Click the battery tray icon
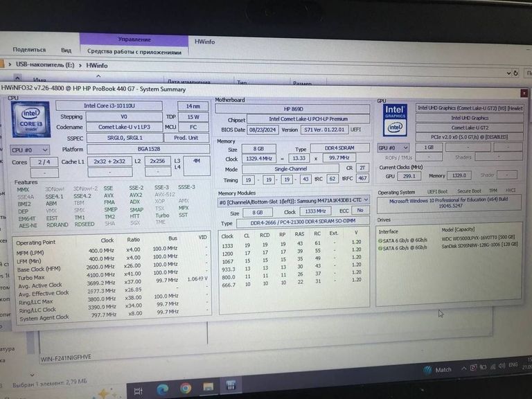Viewport: 532px width, 399px height. click(x=483, y=367)
